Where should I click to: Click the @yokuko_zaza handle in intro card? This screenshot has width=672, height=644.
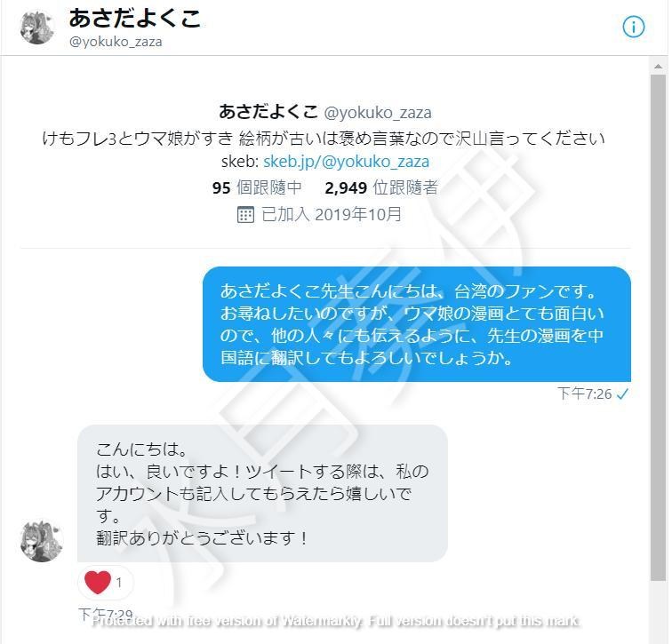[x=378, y=113]
